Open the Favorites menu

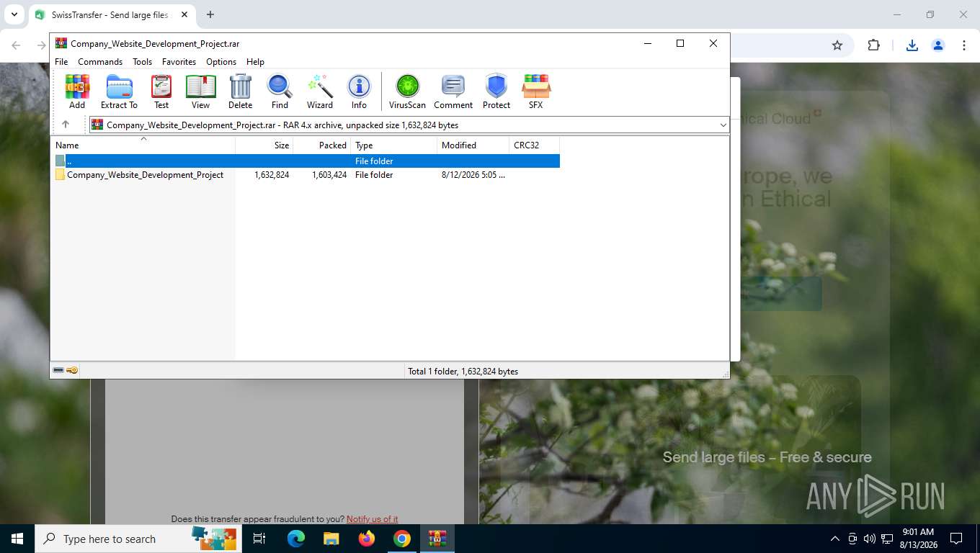pos(179,62)
